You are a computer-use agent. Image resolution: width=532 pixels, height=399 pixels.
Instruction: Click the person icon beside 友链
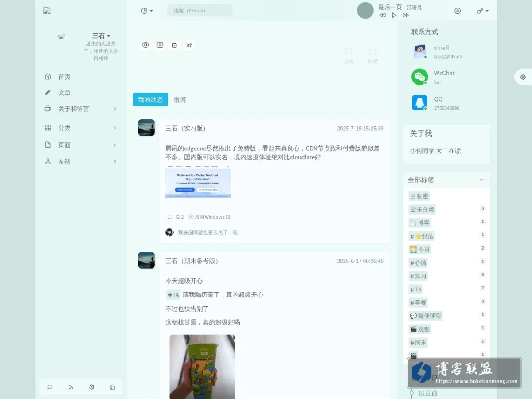48,162
